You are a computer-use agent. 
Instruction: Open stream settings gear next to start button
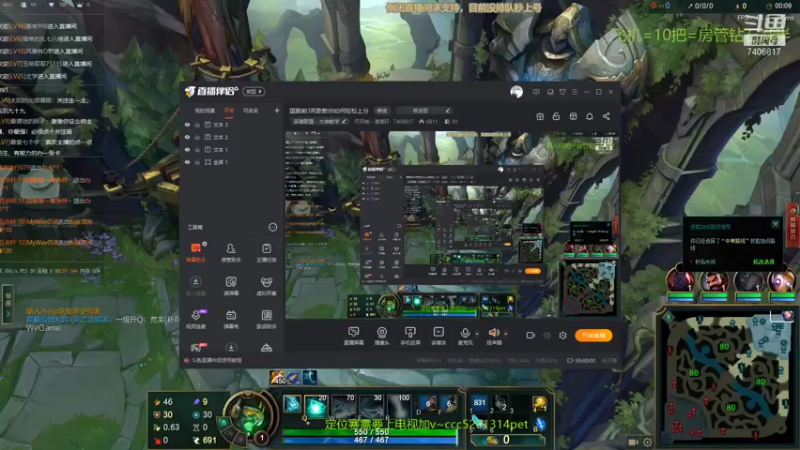[x=563, y=335]
